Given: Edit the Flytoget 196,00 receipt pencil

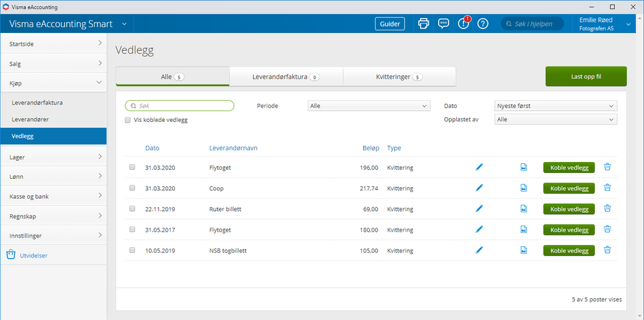Looking at the screenshot, I should click(479, 167).
